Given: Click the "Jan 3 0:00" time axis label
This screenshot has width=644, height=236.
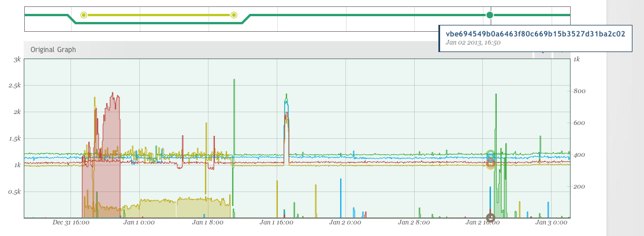Looking at the screenshot, I should (552, 223).
